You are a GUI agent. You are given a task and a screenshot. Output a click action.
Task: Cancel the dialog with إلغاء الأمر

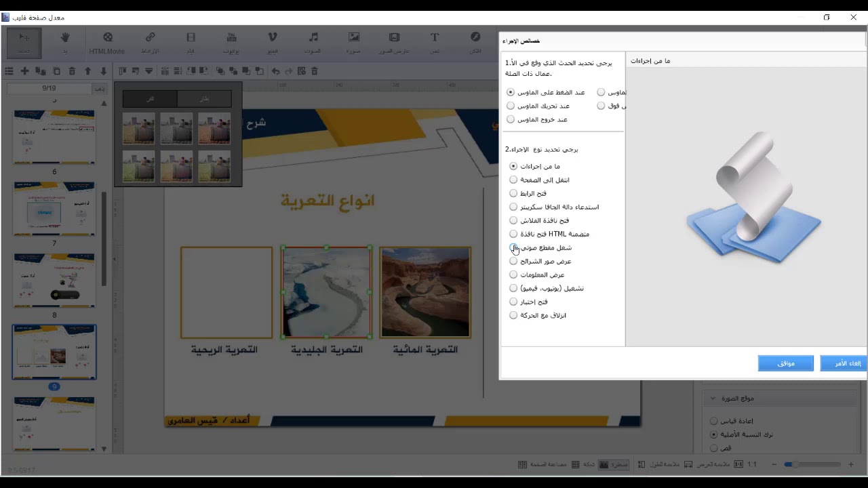(845, 364)
